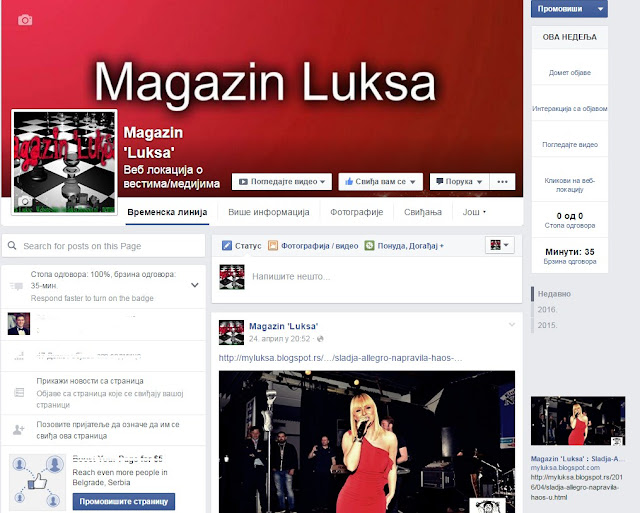Select Понуда, Догађај + composer option

tap(404, 246)
